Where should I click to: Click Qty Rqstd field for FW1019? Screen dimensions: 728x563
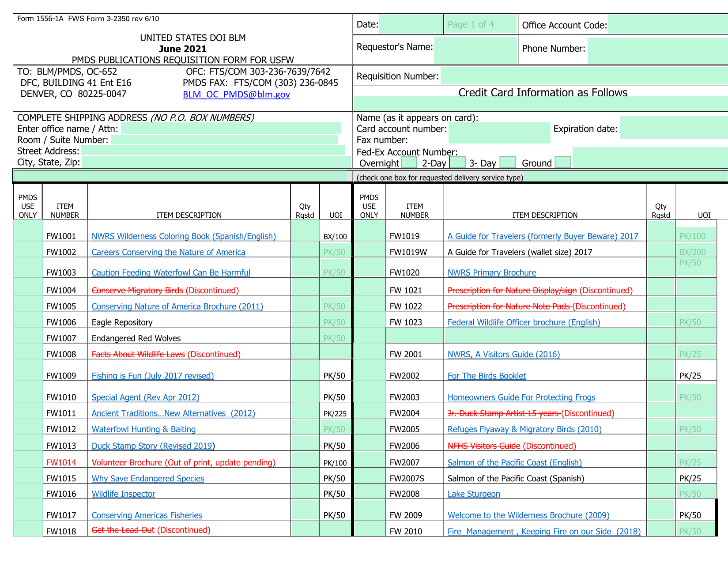point(661,230)
